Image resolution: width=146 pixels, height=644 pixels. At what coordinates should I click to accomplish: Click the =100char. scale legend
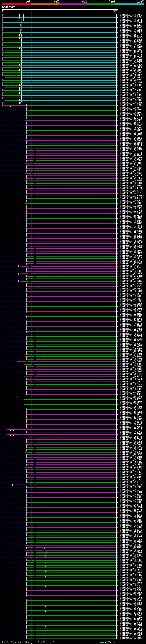point(108,642)
